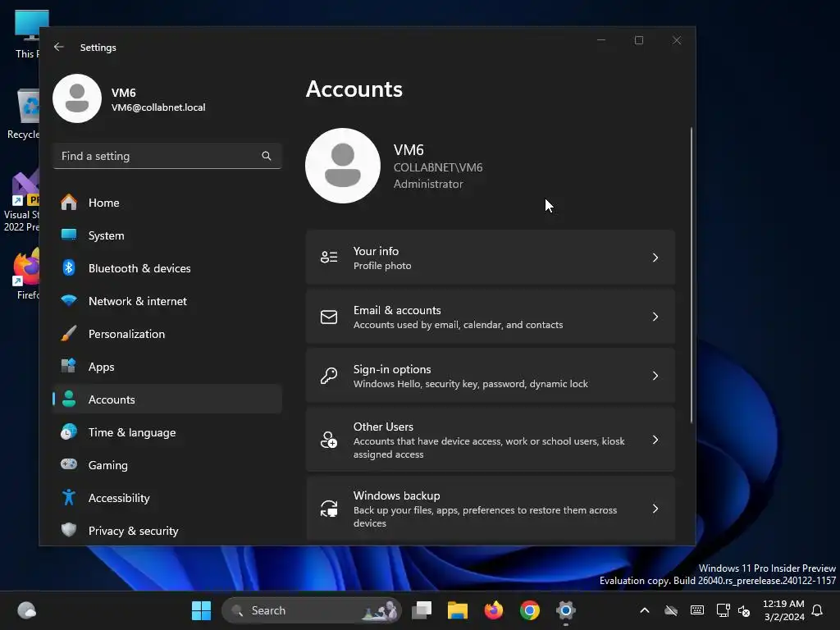Open Other Users settings

point(491,440)
